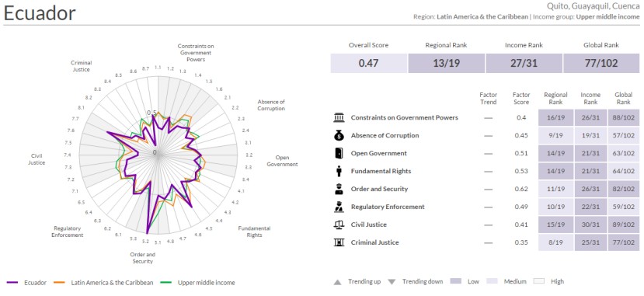Click the Factor Score column header
The height and width of the screenshot is (296, 644).
click(521, 99)
